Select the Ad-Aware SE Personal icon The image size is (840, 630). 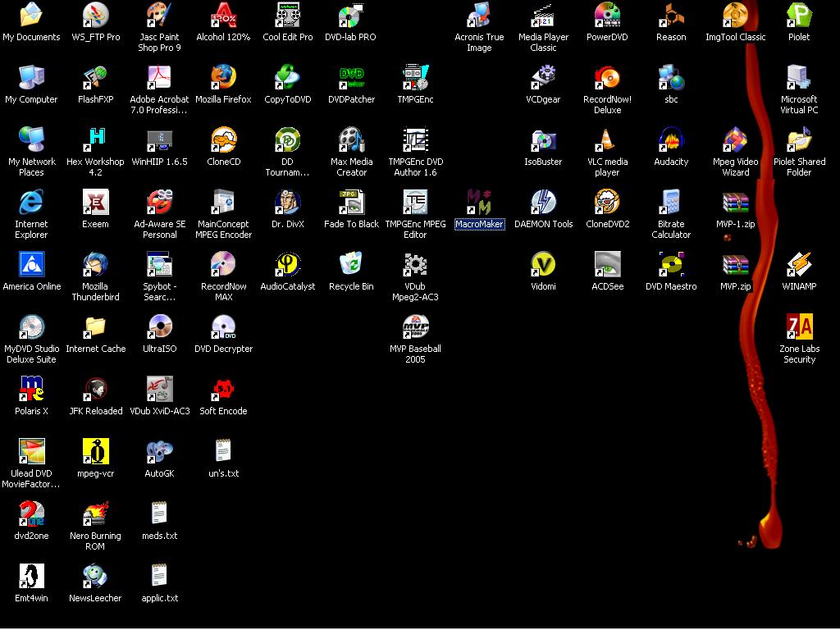[x=160, y=202]
